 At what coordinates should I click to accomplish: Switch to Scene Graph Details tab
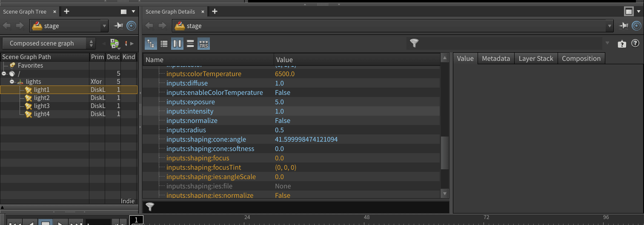pyautogui.click(x=170, y=12)
